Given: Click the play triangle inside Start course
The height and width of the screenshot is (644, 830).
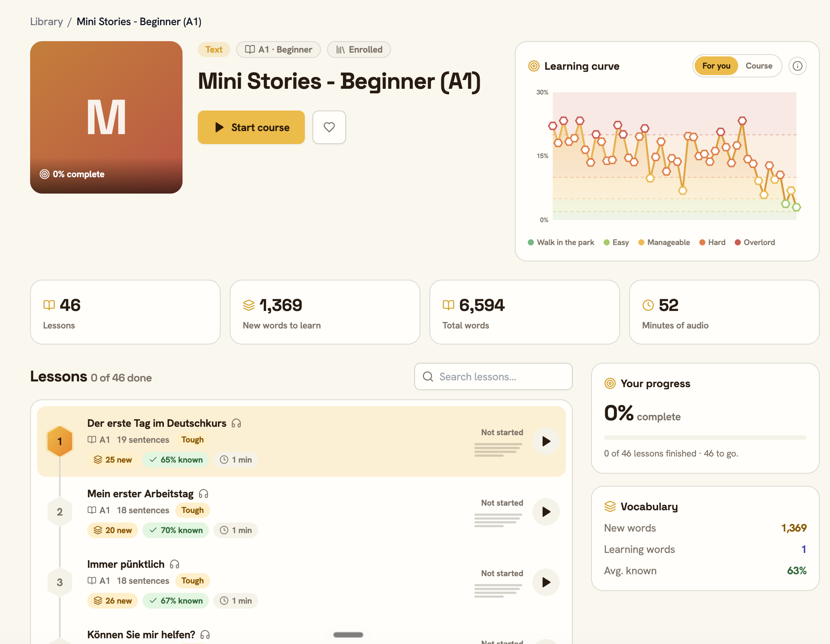Looking at the screenshot, I should coord(220,127).
